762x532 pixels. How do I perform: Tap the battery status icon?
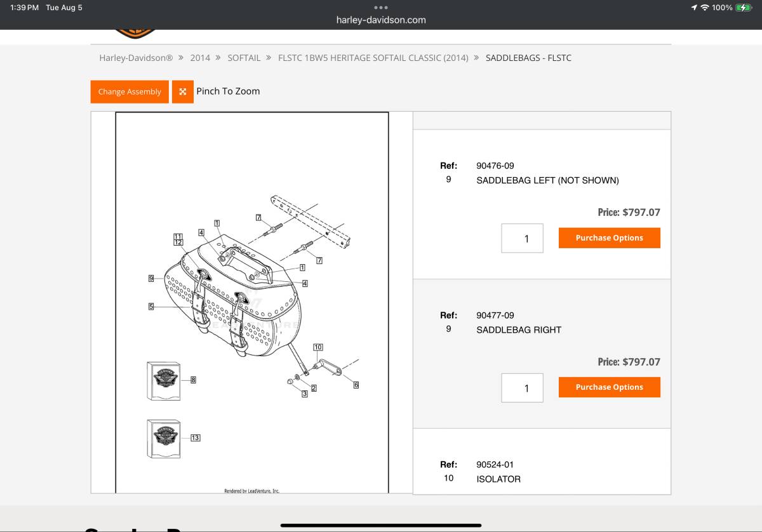point(744,8)
